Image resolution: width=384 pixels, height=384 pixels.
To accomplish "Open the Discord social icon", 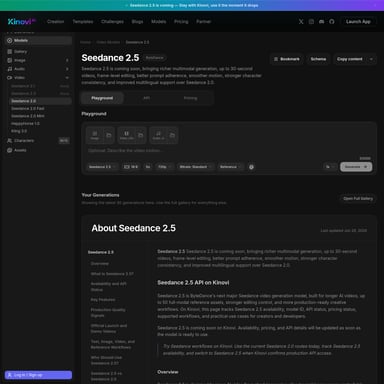I will 321,22.
